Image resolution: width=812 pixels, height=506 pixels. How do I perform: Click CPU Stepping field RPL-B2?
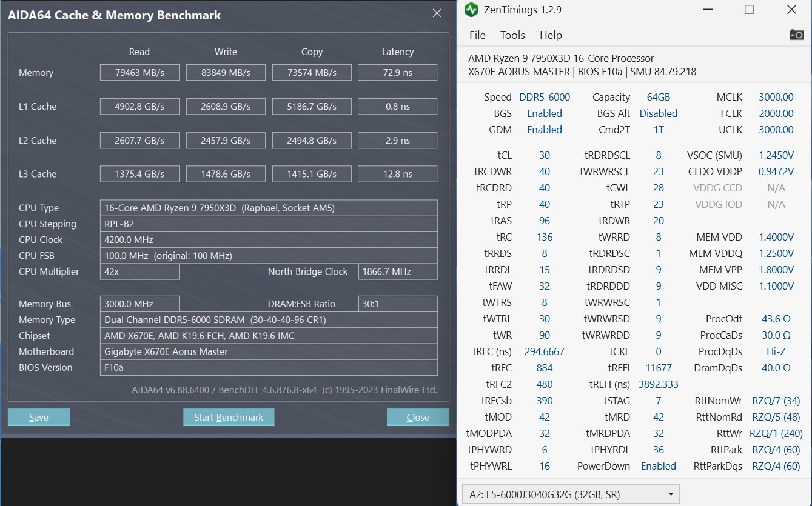[269, 224]
